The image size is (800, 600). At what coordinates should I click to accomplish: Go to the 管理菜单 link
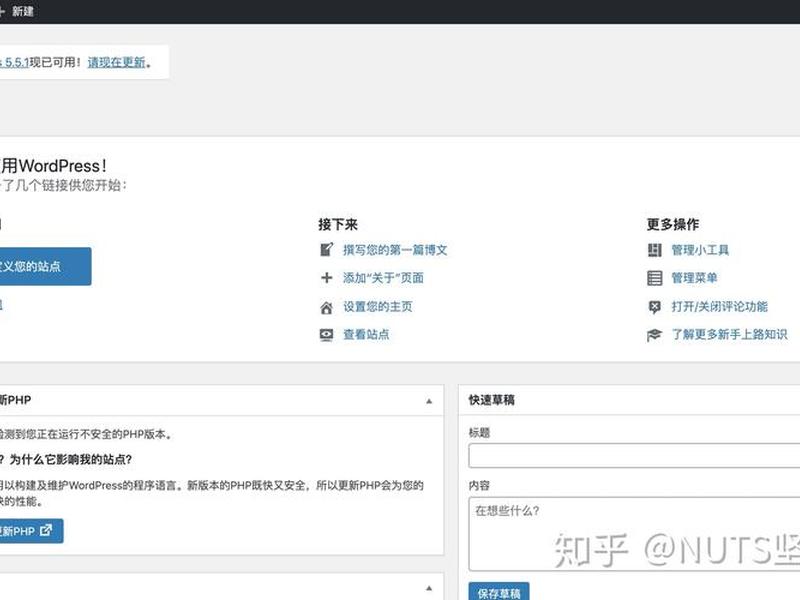click(x=694, y=278)
